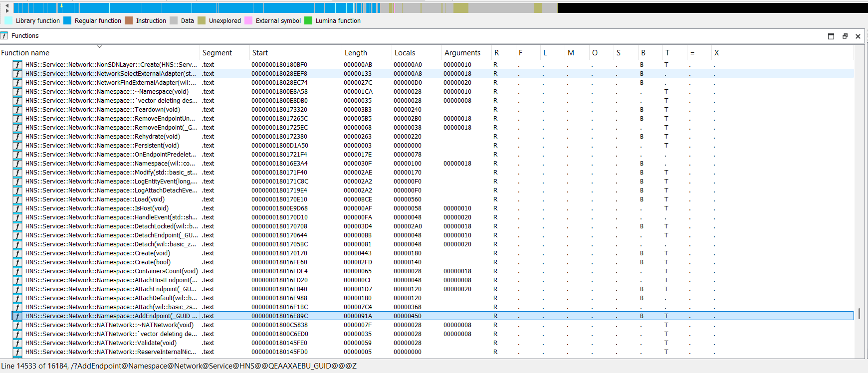Screen dimensions: 868x373
Task: Click the Locals column header
Action: coord(405,53)
